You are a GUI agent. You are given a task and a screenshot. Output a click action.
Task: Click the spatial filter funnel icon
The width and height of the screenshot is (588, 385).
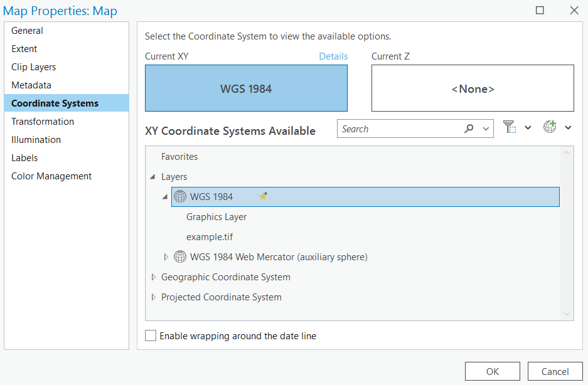(x=509, y=127)
